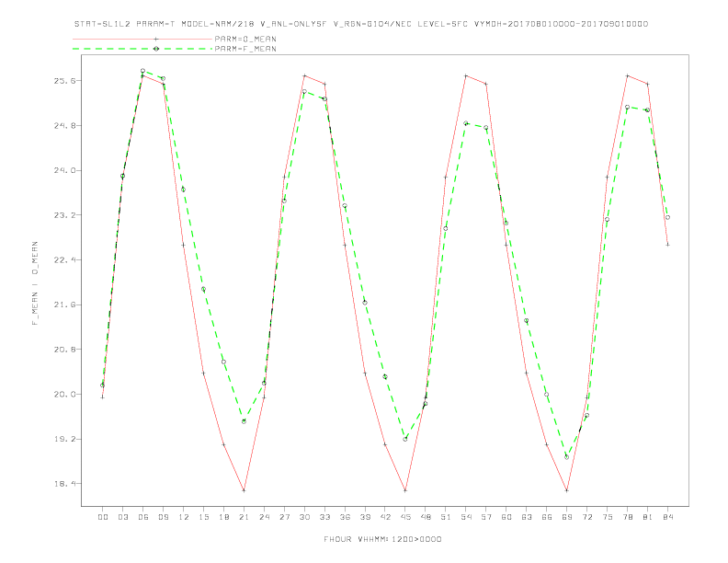Click y-axis tick label 24.0
This screenshot has height=563, width=728.
tap(63, 170)
